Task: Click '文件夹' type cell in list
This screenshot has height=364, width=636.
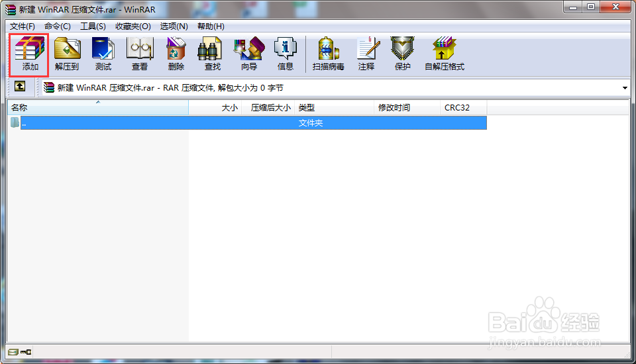Action: 311,123
